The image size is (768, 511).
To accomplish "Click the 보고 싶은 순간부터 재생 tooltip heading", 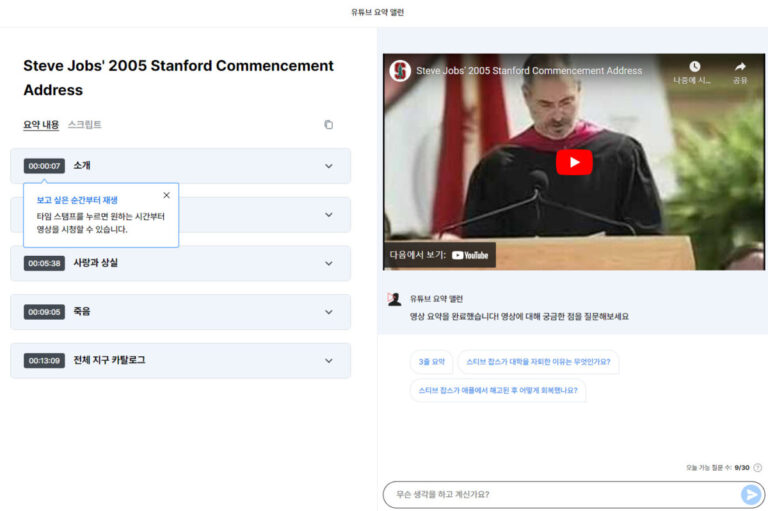I will 77,200.
